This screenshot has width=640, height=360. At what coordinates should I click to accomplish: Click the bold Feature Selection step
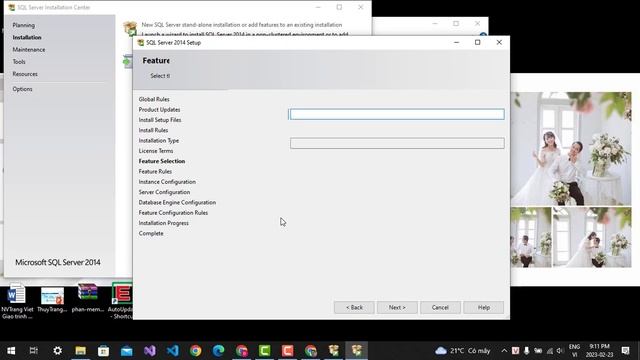[162, 161]
